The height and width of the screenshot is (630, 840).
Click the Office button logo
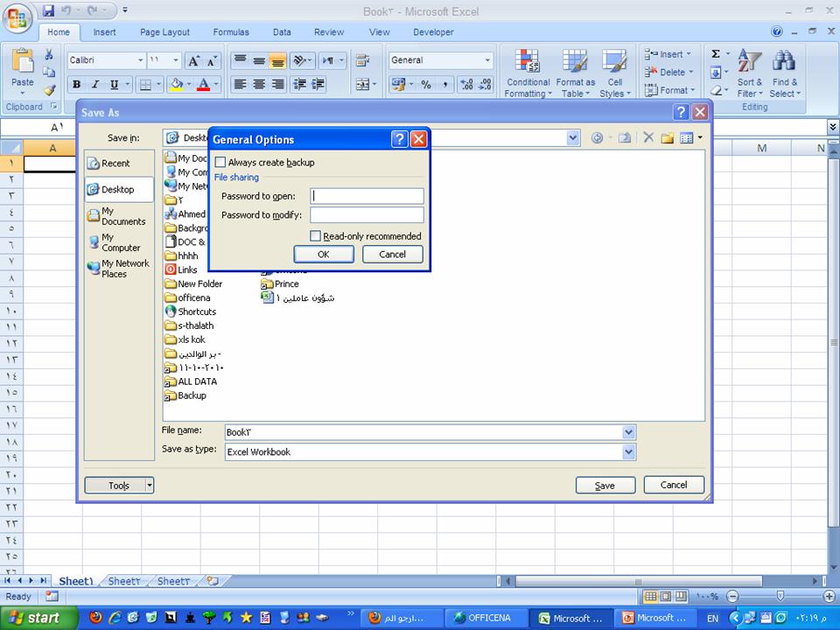pos(17,19)
